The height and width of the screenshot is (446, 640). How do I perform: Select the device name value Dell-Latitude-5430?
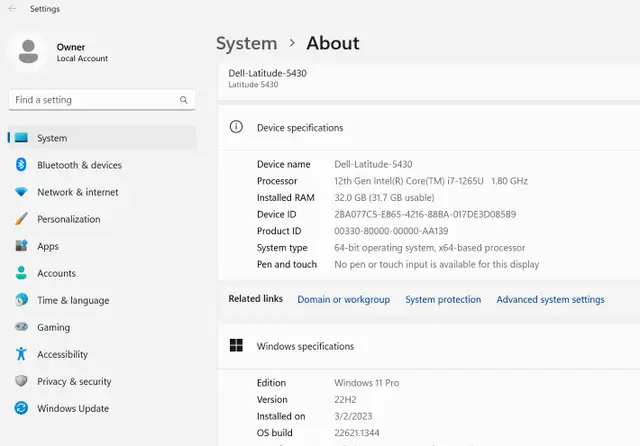pyautogui.click(x=373, y=164)
